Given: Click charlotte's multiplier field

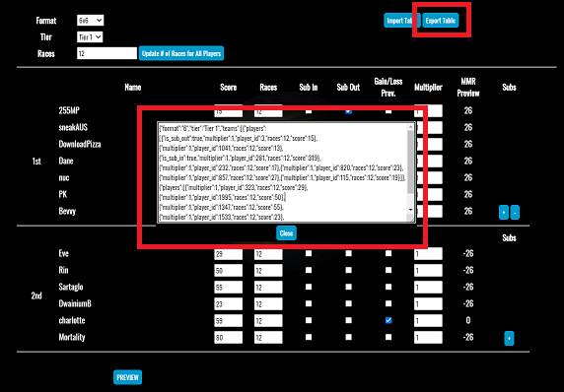Looking at the screenshot, I should click(428, 320).
